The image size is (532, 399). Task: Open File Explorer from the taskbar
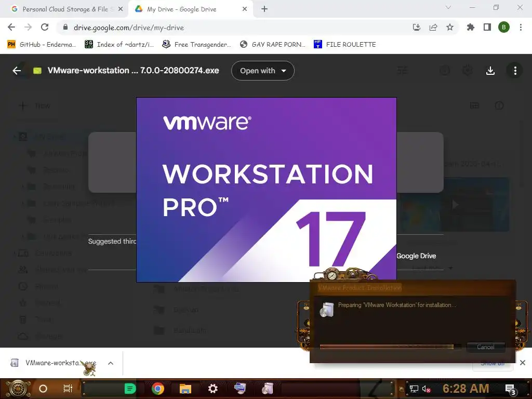click(185, 389)
